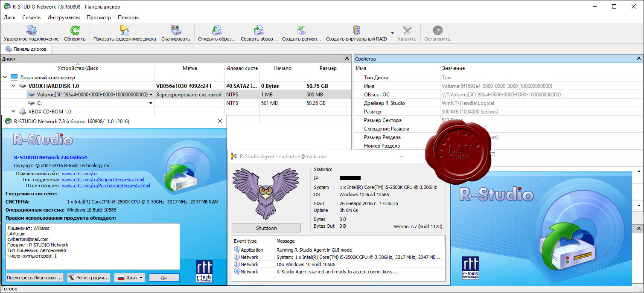Close the Свойства panel

[x=639, y=58]
